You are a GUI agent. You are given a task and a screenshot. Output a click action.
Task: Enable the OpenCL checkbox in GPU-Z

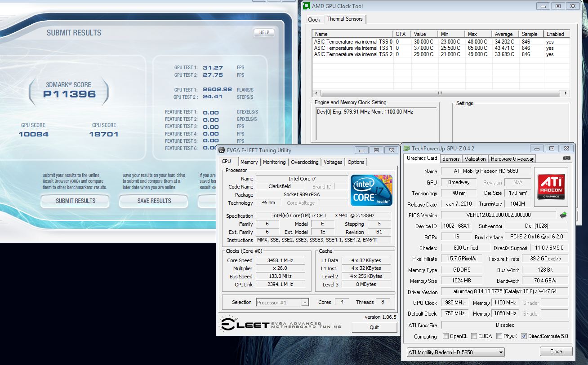point(445,336)
